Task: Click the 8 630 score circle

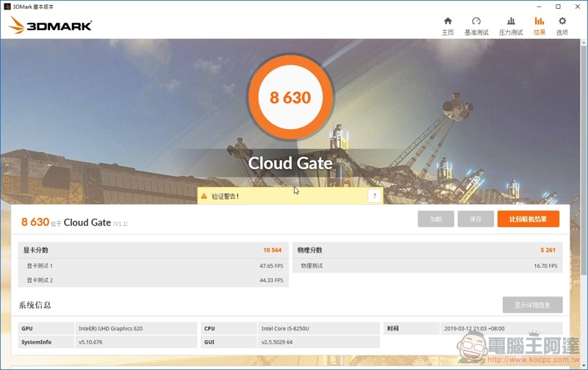Action: (x=290, y=98)
